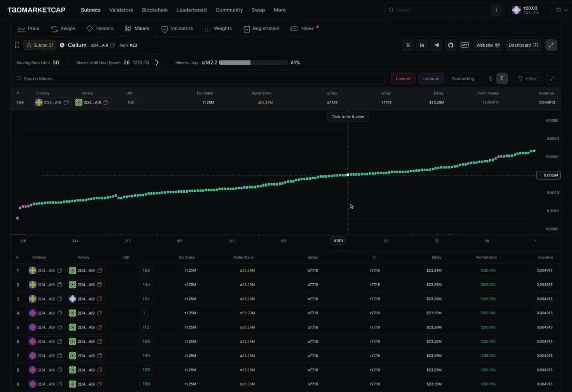Click the bookmark icon beside Subnet 51
Screen dimensions: 572x392
[17, 45]
